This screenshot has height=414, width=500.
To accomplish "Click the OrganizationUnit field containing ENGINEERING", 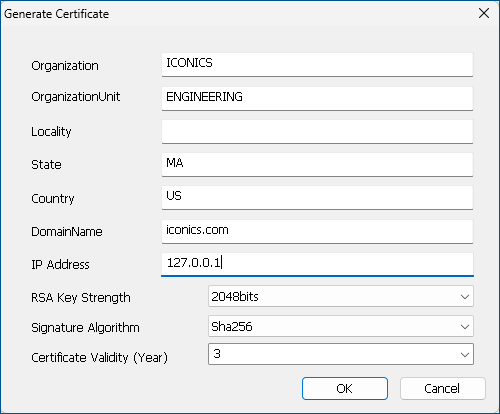I will 317,98.
